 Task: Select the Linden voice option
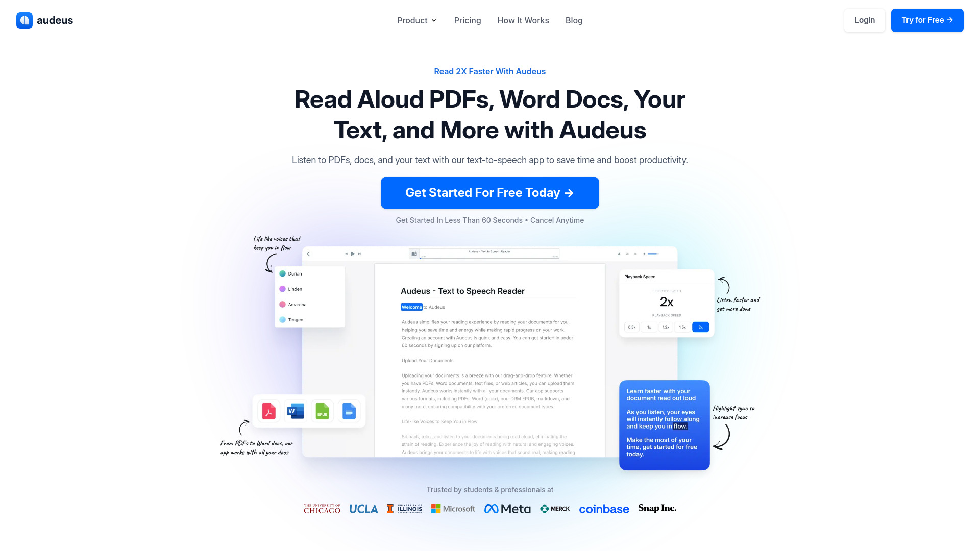point(294,289)
